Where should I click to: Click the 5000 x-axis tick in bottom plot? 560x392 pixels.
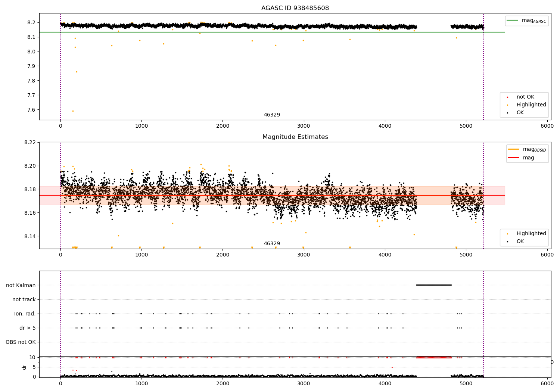(466, 384)
